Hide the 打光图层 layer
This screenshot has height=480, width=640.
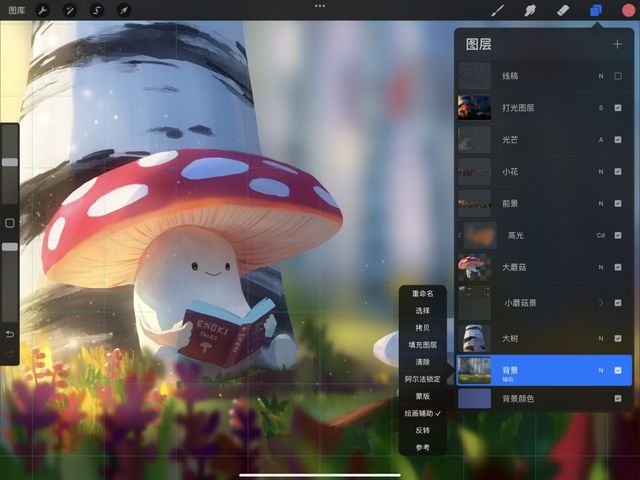pos(618,108)
